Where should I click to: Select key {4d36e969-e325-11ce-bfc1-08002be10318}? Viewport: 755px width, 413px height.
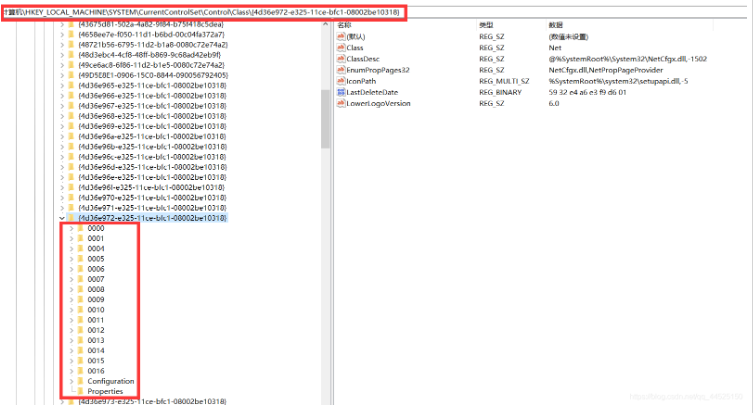coord(152,126)
